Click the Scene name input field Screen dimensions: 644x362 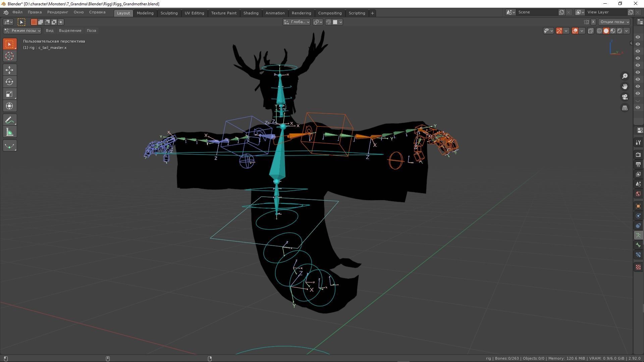pyautogui.click(x=537, y=12)
